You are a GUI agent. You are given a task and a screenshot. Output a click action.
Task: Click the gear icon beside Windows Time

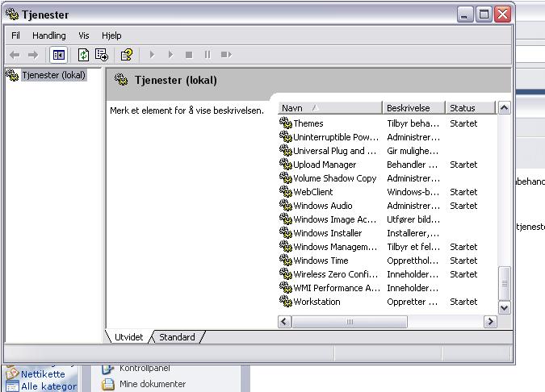[285, 260]
